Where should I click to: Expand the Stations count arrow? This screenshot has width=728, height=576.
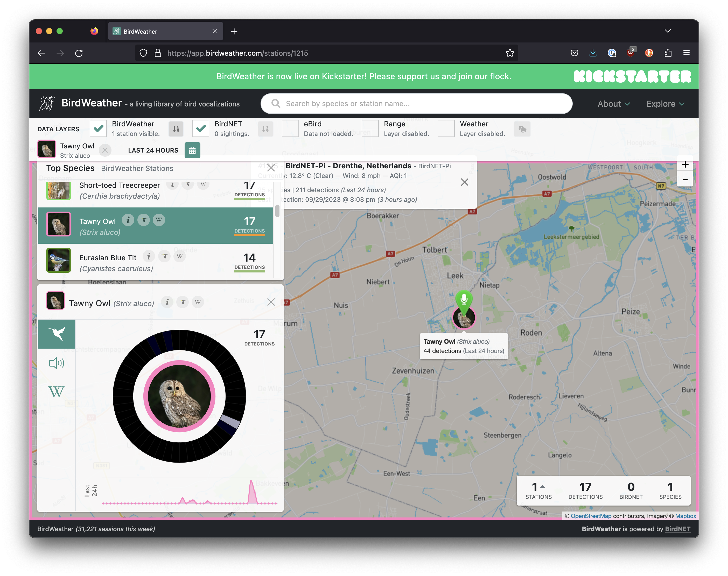[x=542, y=487]
